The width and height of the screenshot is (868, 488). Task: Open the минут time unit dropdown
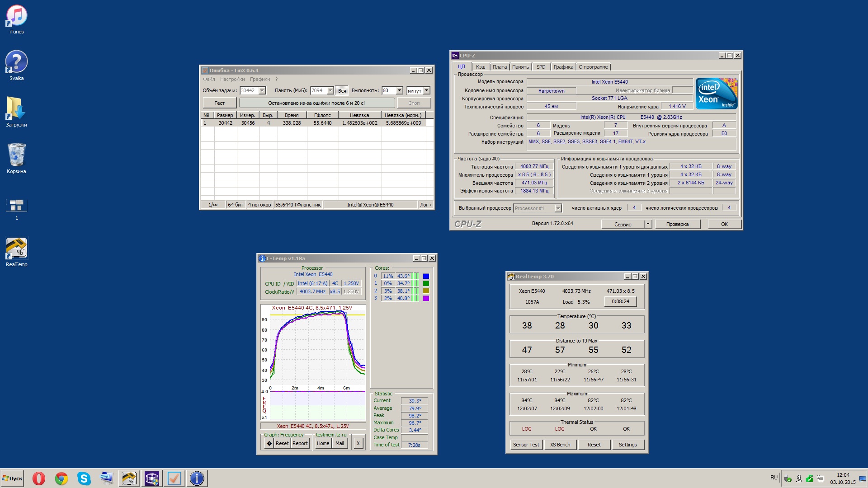[x=426, y=91]
